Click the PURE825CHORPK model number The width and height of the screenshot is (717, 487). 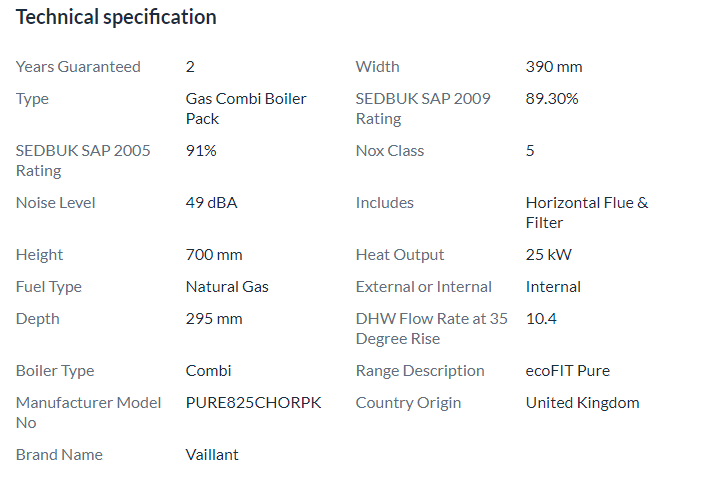pyautogui.click(x=253, y=403)
